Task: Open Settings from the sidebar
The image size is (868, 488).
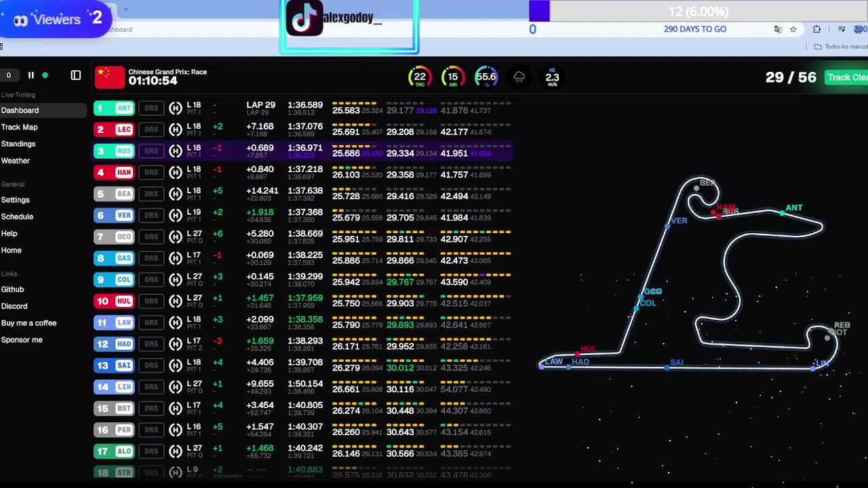Action: coord(16,200)
